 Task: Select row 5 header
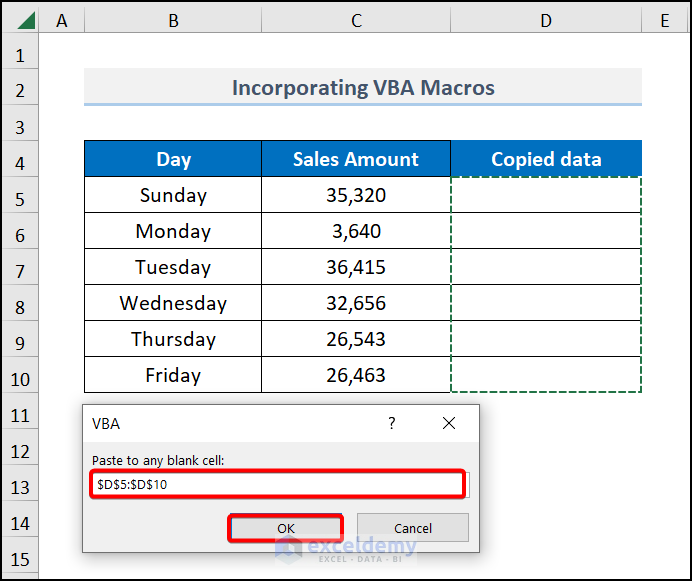tap(21, 196)
